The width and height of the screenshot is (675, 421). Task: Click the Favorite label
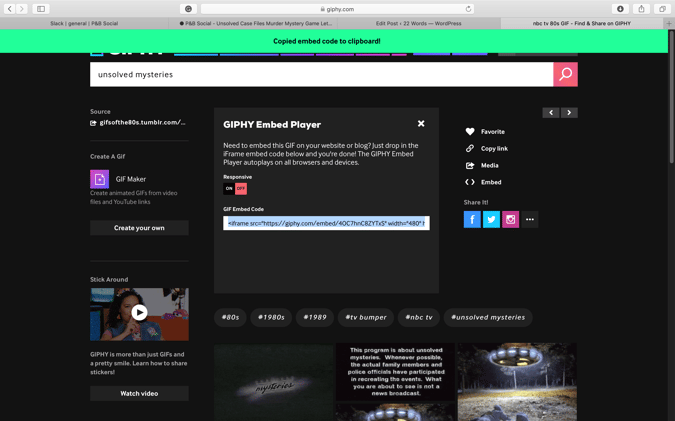[x=493, y=132]
